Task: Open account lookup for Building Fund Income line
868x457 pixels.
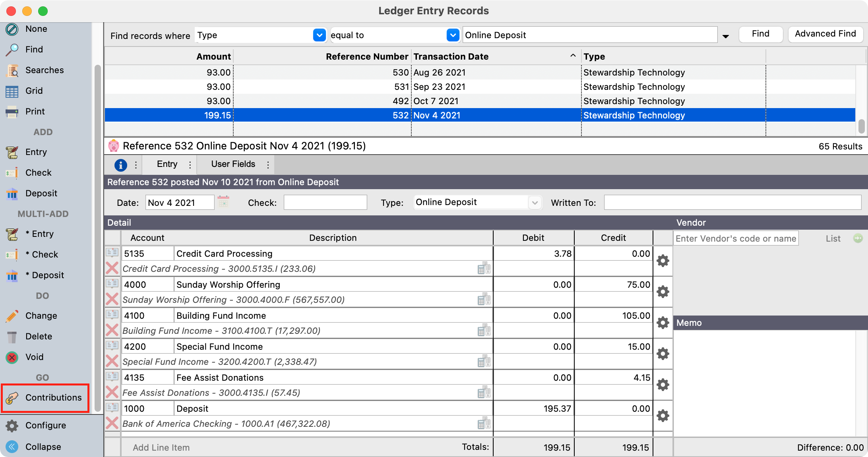Action: [484, 331]
